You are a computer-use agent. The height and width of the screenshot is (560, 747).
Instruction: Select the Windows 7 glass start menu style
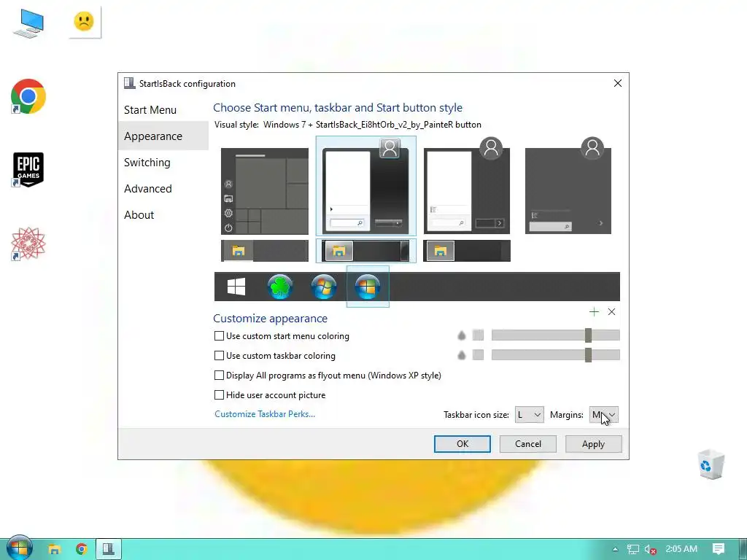366,186
